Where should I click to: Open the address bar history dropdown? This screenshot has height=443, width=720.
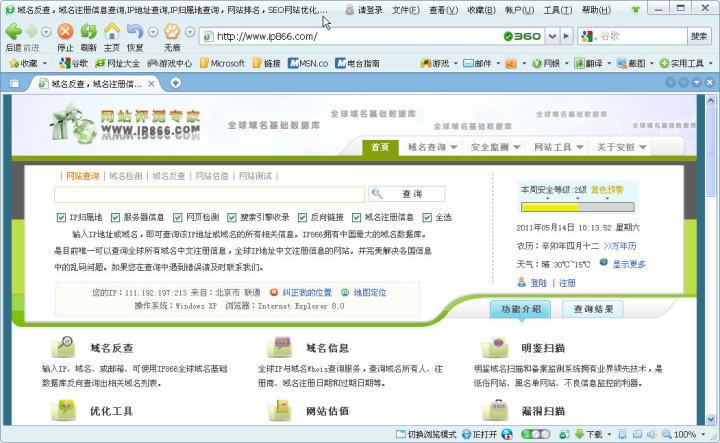(x=552, y=36)
